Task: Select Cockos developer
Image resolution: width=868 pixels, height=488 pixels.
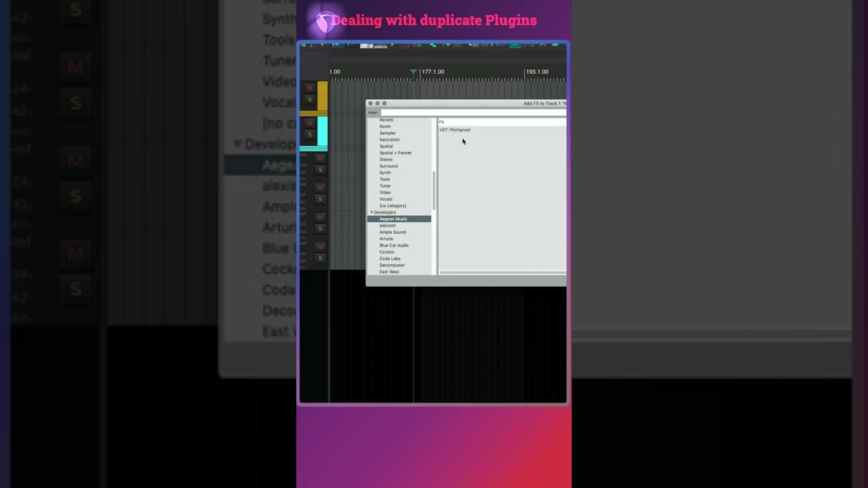Action: (x=387, y=252)
